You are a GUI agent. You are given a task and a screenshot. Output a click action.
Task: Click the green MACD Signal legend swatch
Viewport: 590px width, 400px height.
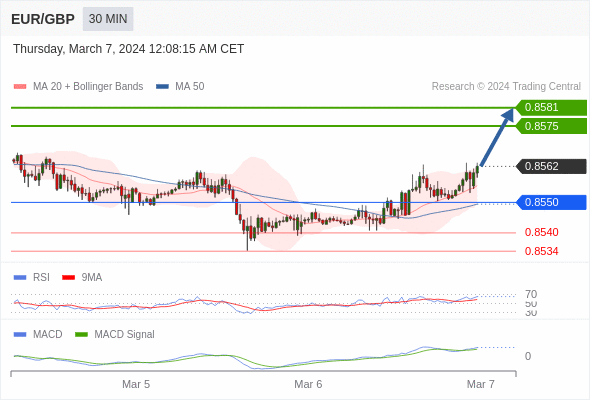[81, 335]
